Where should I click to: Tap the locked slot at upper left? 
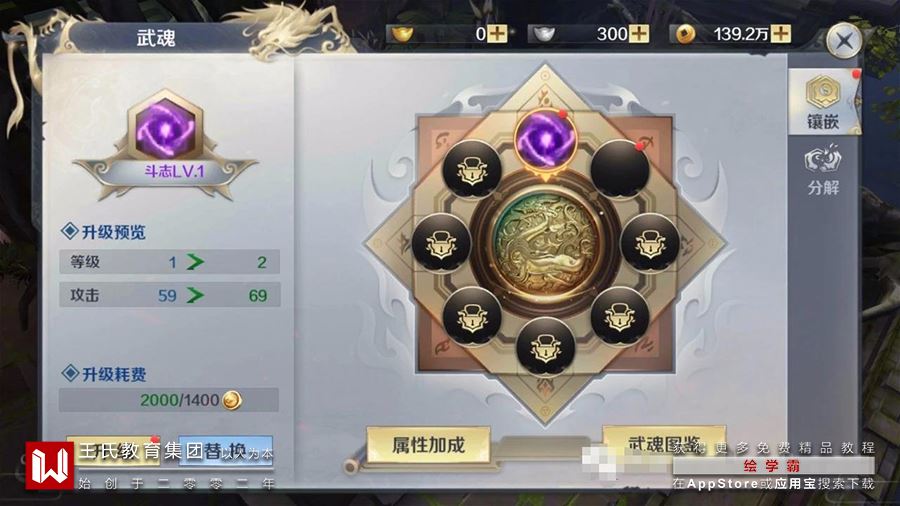coord(472,169)
